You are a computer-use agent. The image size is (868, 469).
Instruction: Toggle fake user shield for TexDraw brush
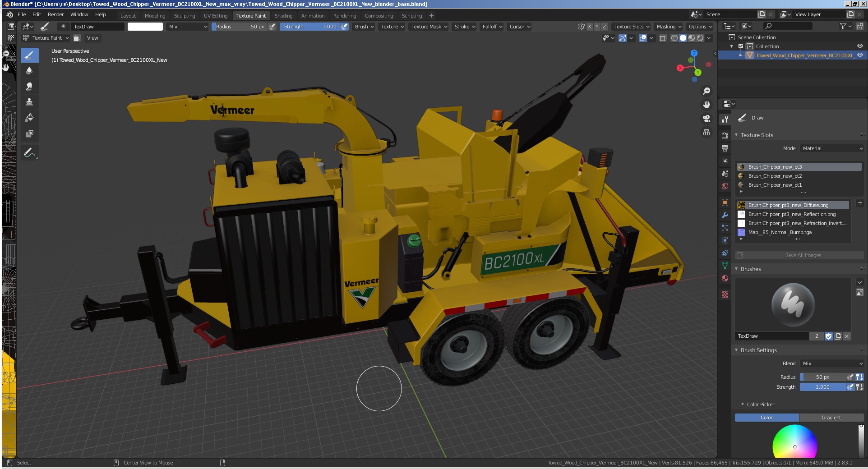tap(828, 336)
